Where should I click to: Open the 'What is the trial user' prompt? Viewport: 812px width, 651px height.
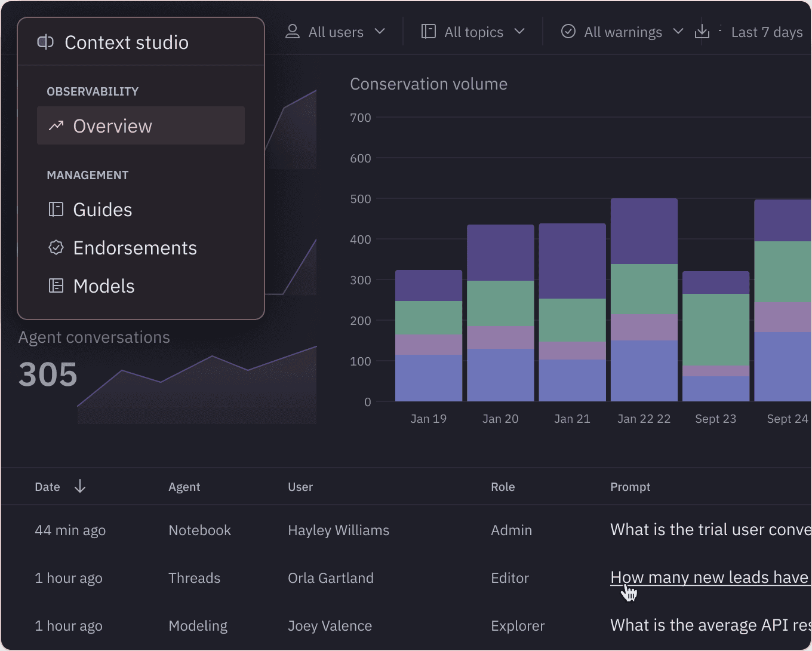[710, 530]
